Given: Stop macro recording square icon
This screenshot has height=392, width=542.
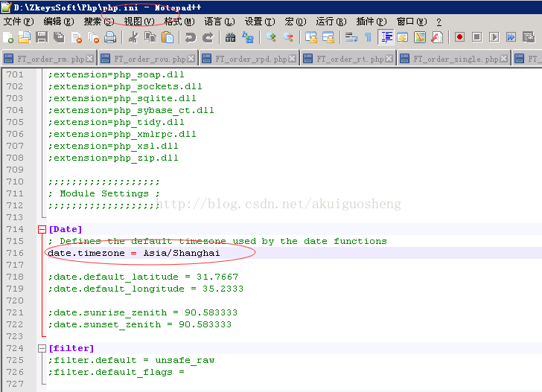Looking at the screenshot, I should 477,37.
